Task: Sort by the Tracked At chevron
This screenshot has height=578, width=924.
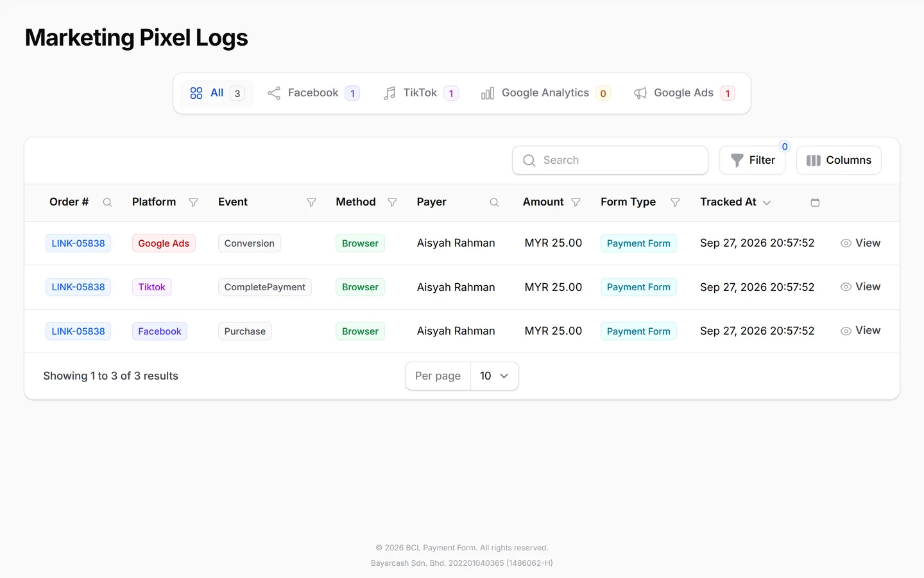Action: click(x=767, y=203)
